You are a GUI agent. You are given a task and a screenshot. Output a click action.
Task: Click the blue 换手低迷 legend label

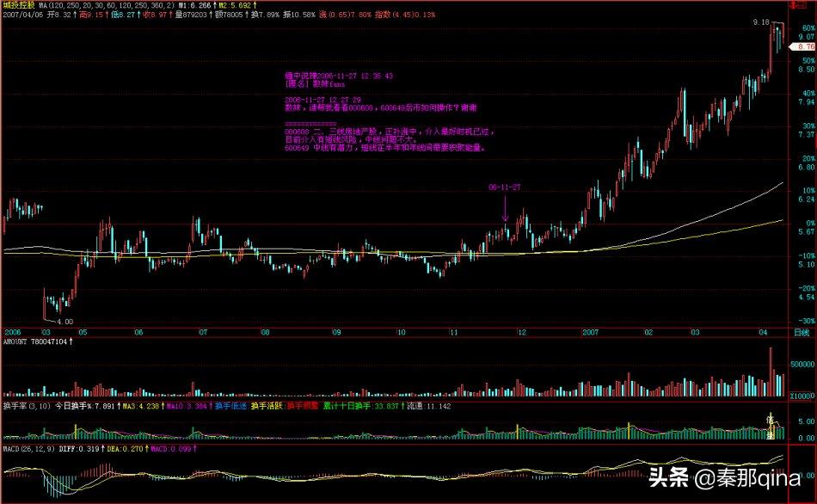tap(230, 406)
